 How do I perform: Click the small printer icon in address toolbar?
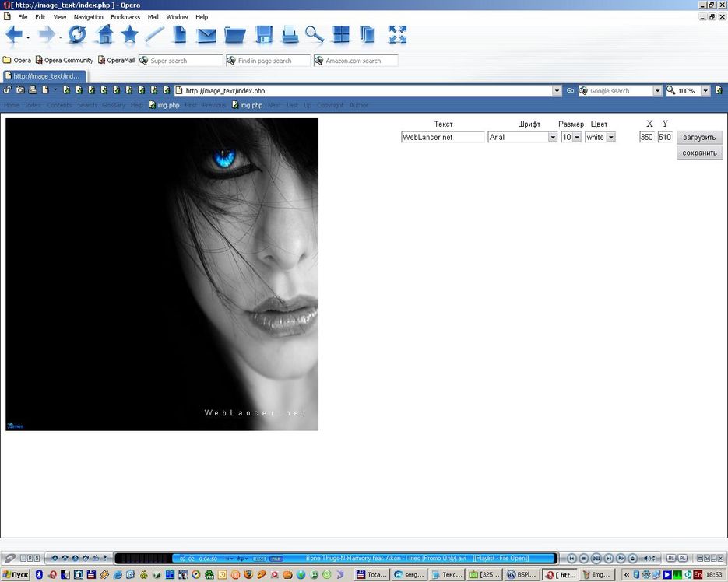[x=33, y=90]
